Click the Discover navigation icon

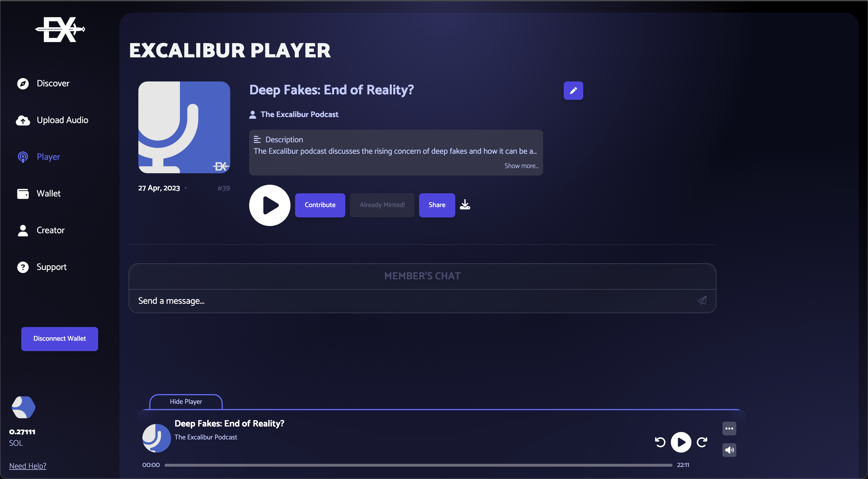[x=23, y=83]
